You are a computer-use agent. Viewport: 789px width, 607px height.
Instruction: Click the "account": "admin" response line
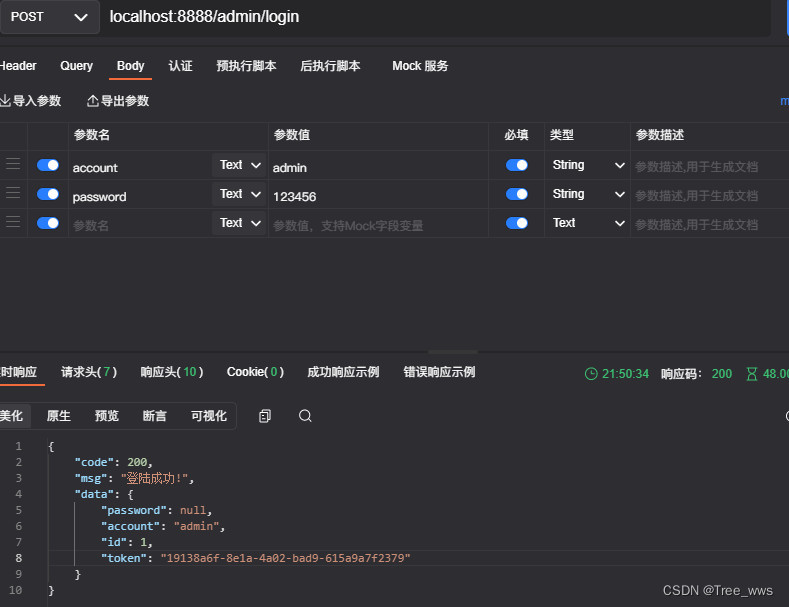(x=163, y=526)
